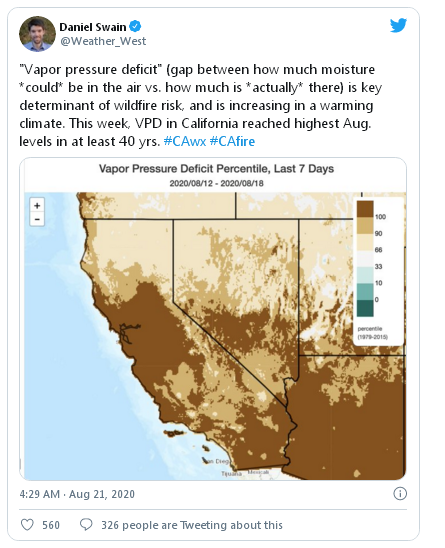This screenshot has height=548, width=445.
Task: View 326 people are Tweeting about this
Action: [x=192, y=525]
